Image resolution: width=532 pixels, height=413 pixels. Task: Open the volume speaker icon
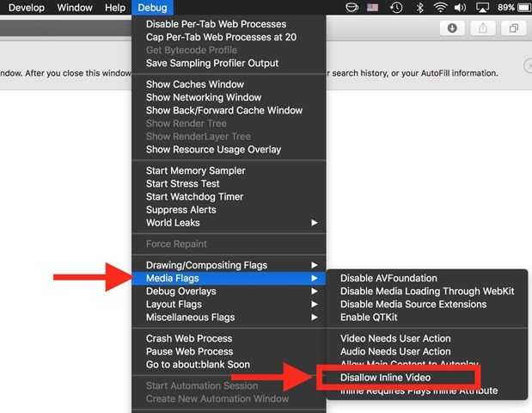[460, 8]
